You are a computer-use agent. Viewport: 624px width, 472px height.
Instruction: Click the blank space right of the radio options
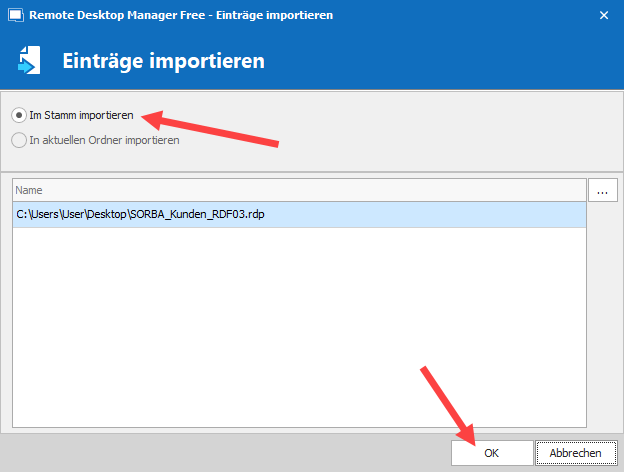click(450, 128)
